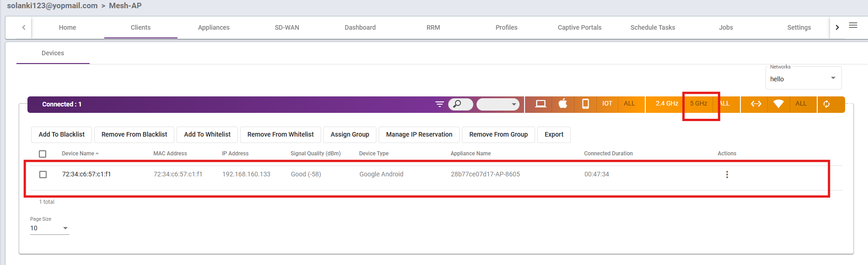This screenshot has width=868, height=265.
Task: Switch to the Appliances tab
Action: (214, 27)
